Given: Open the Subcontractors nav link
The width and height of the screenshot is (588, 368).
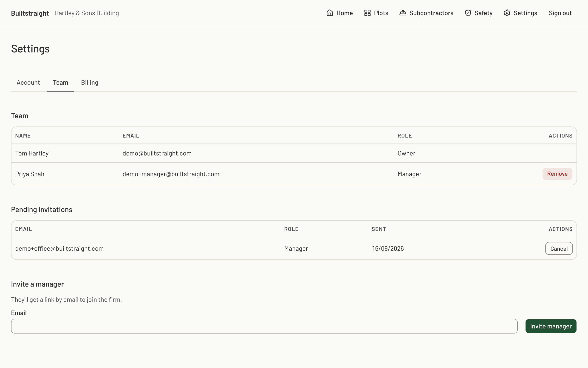Looking at the screenshot, I should 427,13.
